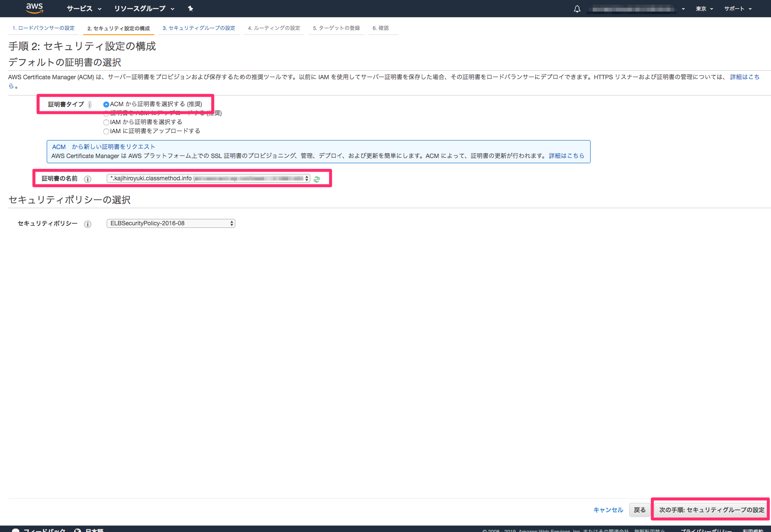Select the ACM から証明書を選択する radio button
The height and width of the screenshot is (532, 771).
[x=106, y=104]
